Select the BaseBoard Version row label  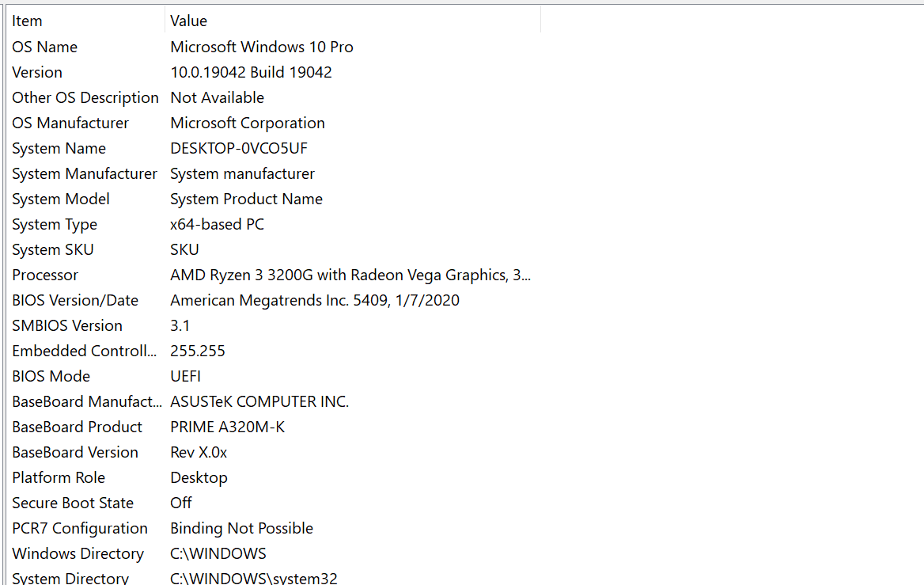tap(75, 453)
